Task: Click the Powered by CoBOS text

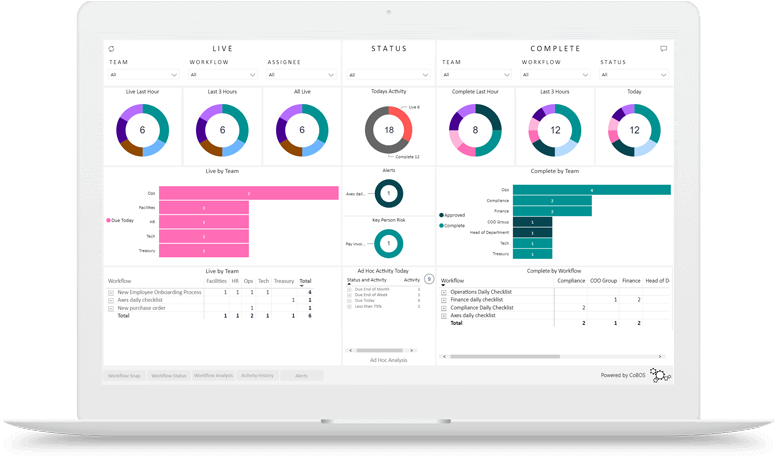Action: [x=623, y=375]
